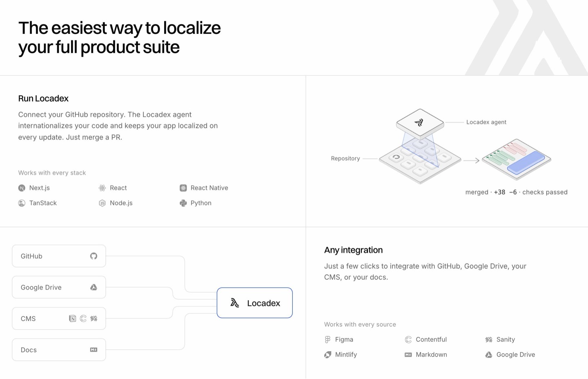Screen dimensions: 588x379
Task: Click the Any integration heading
Action: tap(353, 250)
